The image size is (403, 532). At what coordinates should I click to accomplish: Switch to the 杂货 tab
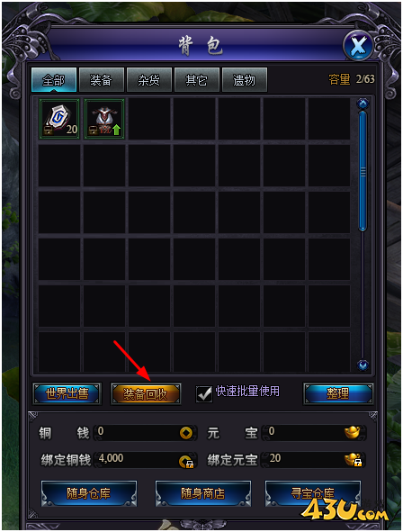click(148, 80)
